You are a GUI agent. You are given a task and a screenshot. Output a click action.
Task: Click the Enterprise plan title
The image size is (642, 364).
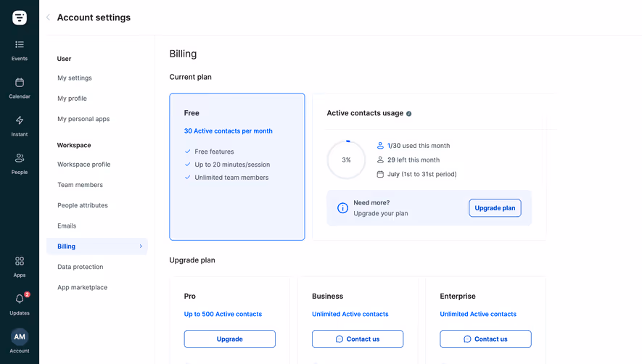[458, 296]
